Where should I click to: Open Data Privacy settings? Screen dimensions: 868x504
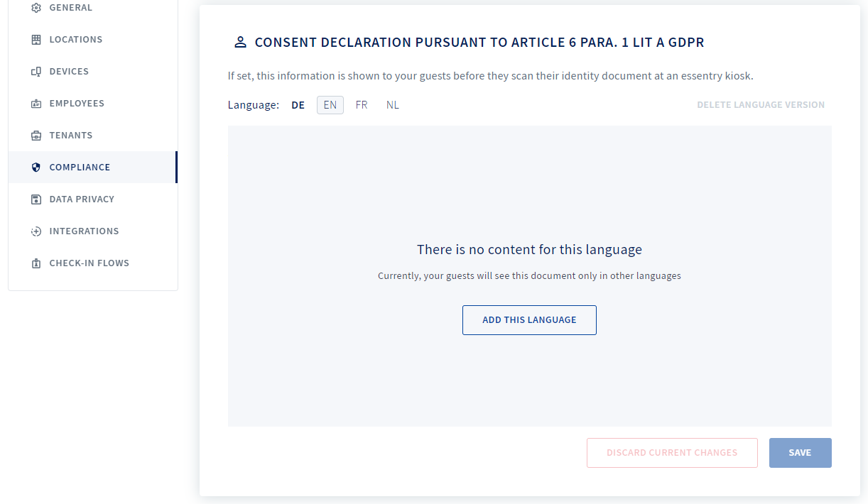click(93, 199)
